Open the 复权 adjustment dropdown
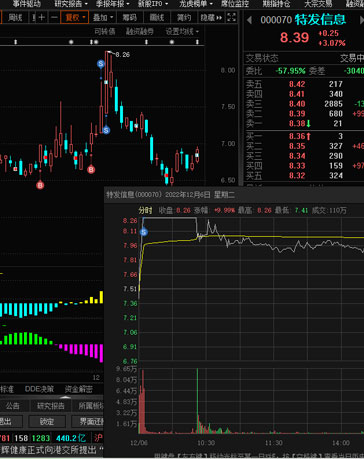This screenshot has height=459, width=364. pos(75,17)
